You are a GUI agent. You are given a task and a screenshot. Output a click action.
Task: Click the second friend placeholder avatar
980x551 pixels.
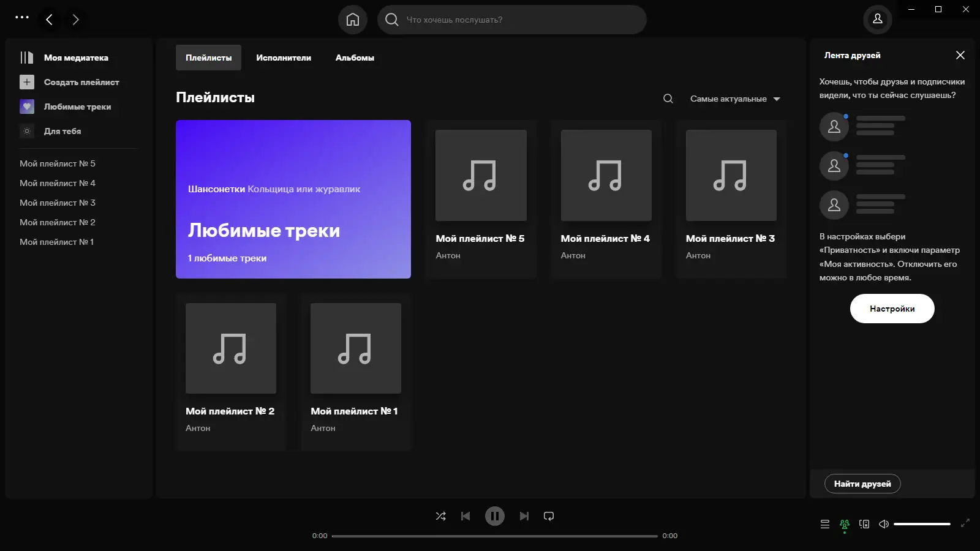834,166
